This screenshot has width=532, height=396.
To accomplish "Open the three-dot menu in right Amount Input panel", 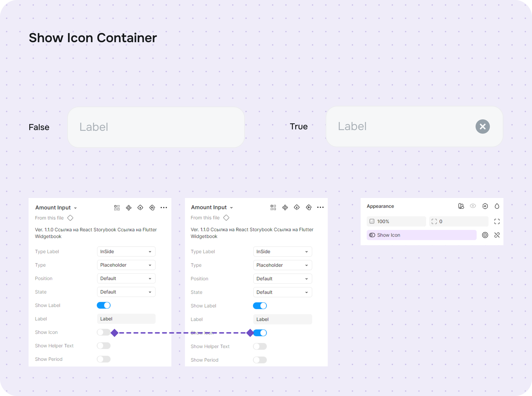I will [x=320, y=207].
